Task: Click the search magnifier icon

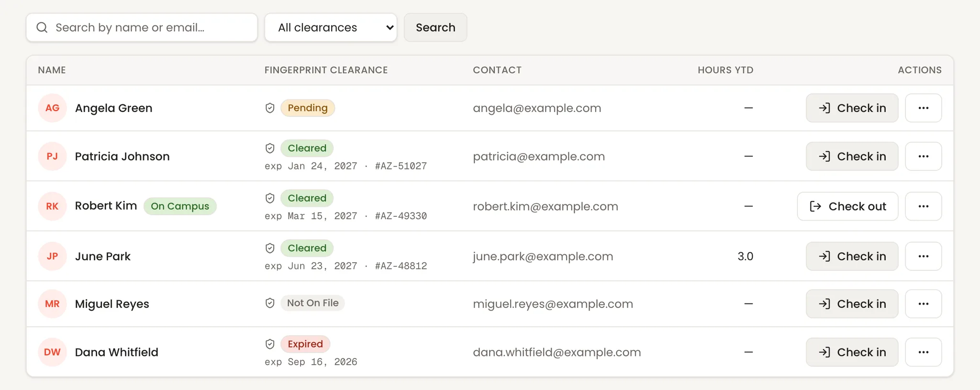Action: pyautogui.click(x=42, y=28)
